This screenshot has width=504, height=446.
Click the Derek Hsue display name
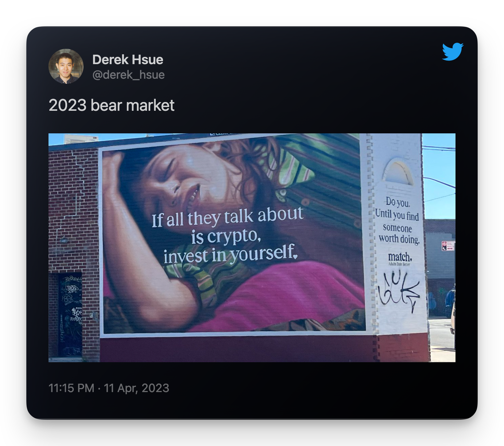point(128,59)
